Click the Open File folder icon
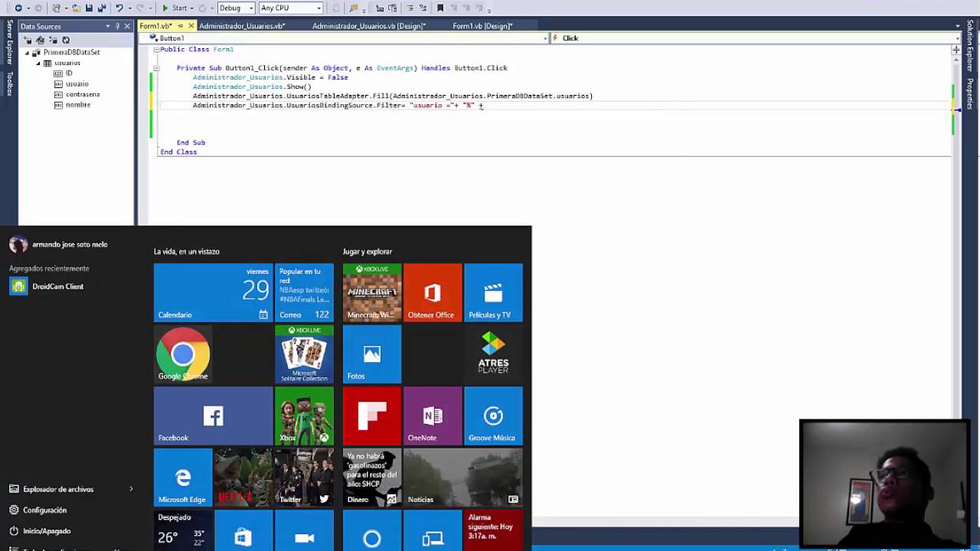Viewport: 980px width, 551px height. tap(76, 8)
